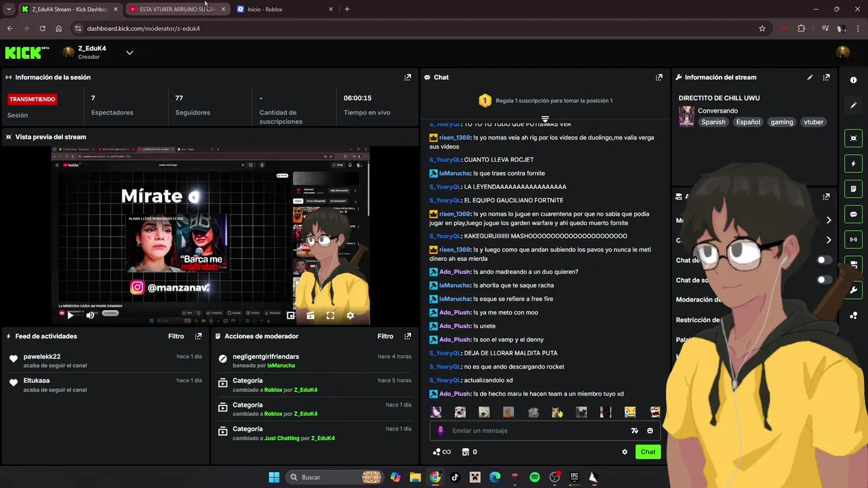Image resolution: width=868 pixels, height=488 pixels.
Task: Click Eltukaaa in the activity feed
Action: [x=37, y=380]
